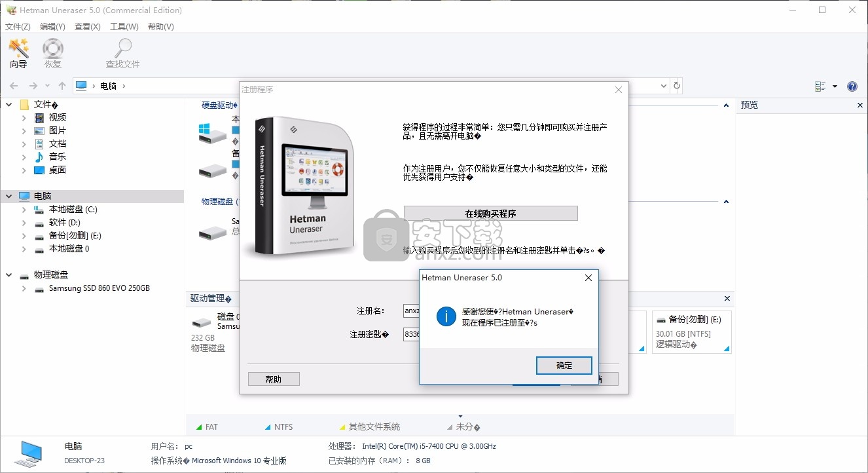
Task: Select the Desktop (桌面) folder
Action: tap(58, 170)
